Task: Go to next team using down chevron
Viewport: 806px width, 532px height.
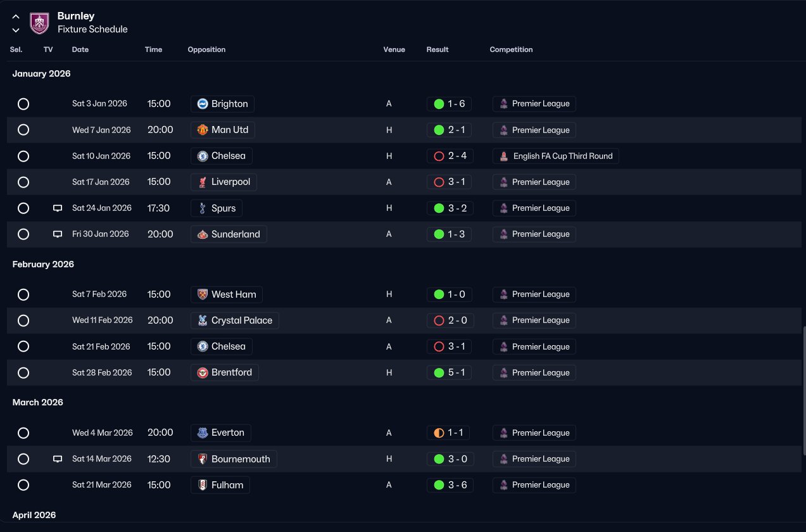Action: point(16,30)
